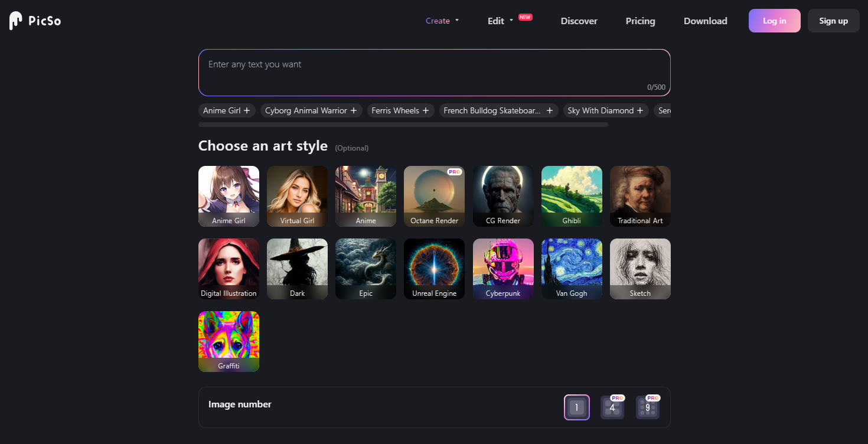The image size is (868, 444).
Task: Select the Graffiti art style
Action: coord(229,341)
